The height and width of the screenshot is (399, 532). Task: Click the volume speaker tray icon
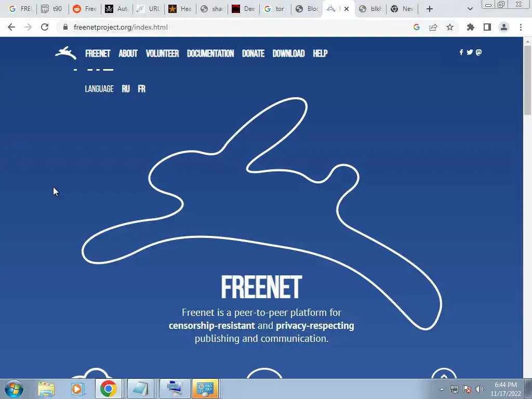click(x=480, y=389)
